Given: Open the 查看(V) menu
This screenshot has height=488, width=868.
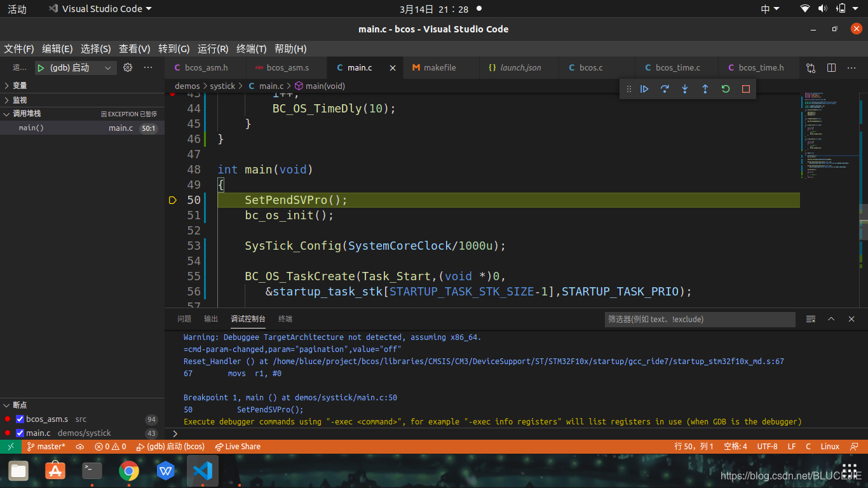Looking at the screenshot, I should point(134,49).
